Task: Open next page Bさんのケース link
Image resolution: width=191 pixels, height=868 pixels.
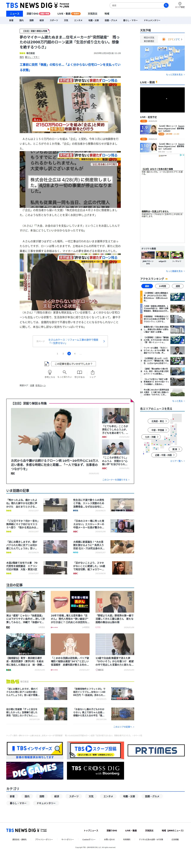Action: tap(70, 341)
